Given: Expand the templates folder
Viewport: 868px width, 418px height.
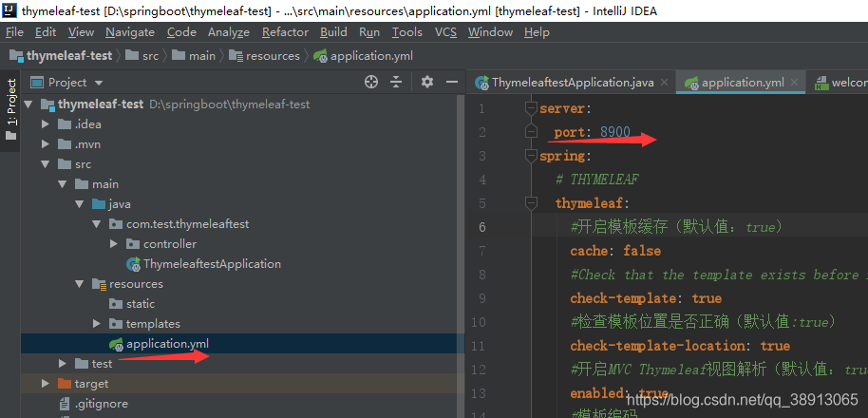Looking at the screenshot, I should (97, 323).
